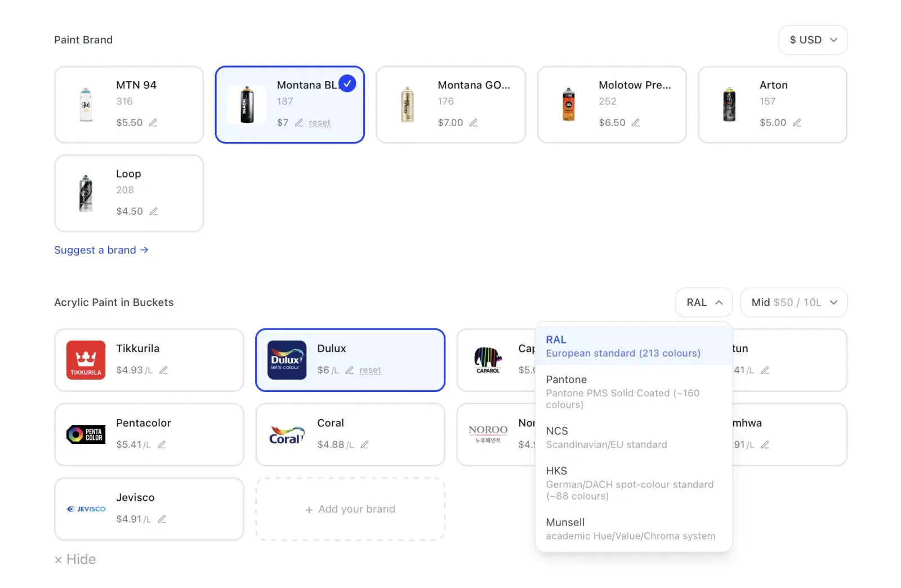
Task: Edit the MTN 94 price pencil icon
Action: tap(153, 123)
